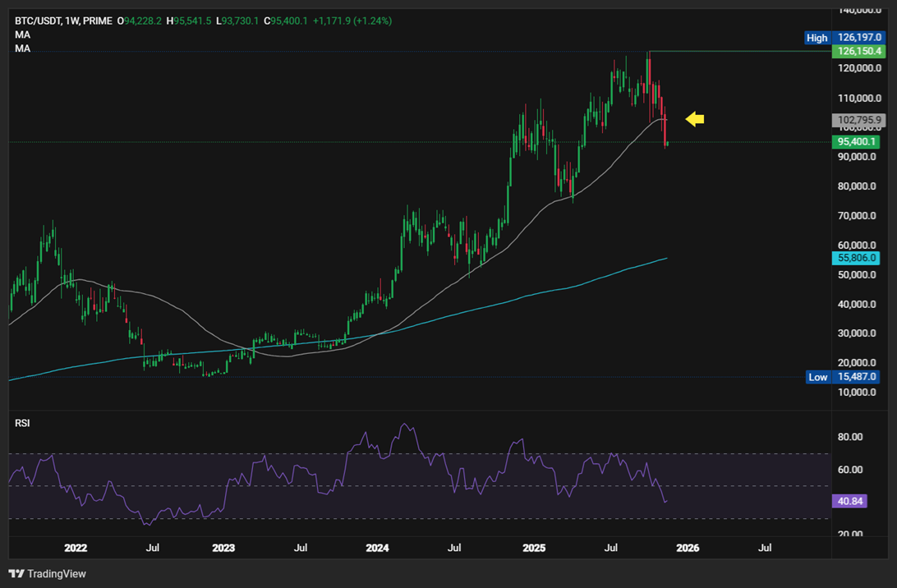
Task: Click the RSI label in the lower pane
Action: tap(23, 422)
